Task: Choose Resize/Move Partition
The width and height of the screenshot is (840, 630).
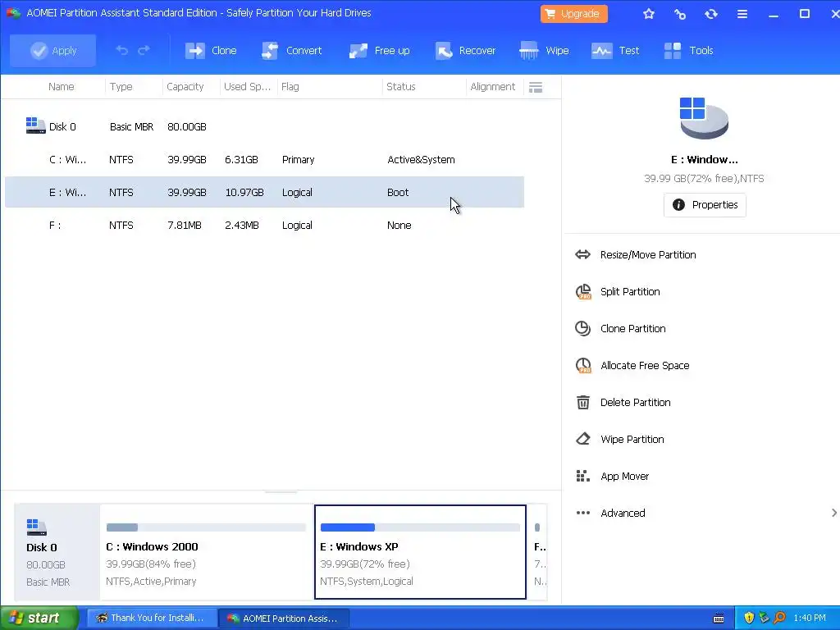Action: pos(648,255)
